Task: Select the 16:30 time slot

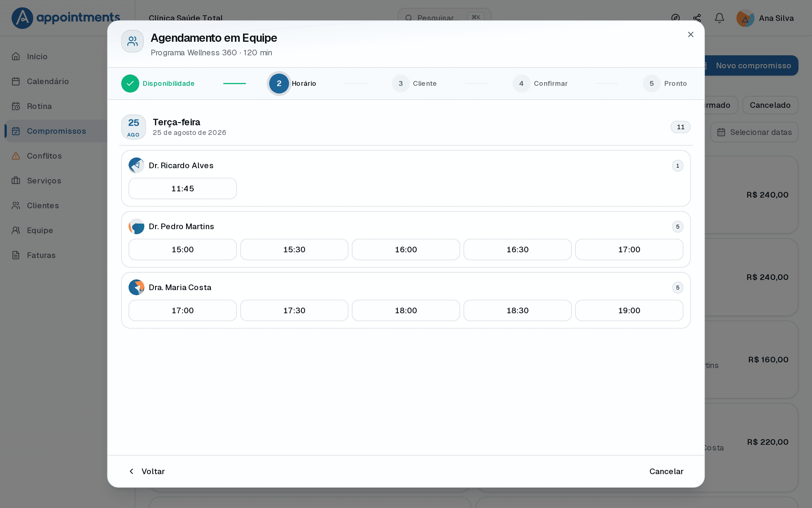Action: [x=517, y=250]
